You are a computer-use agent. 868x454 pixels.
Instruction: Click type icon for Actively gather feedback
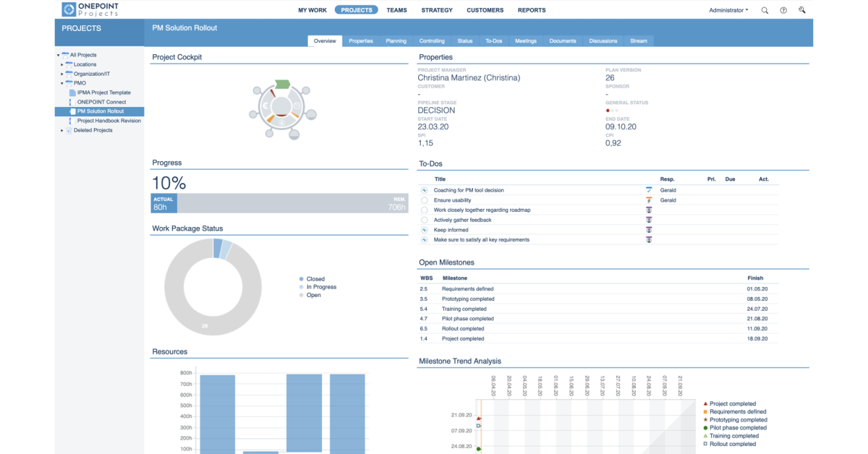pyautogui.click(x=649, y=220)
